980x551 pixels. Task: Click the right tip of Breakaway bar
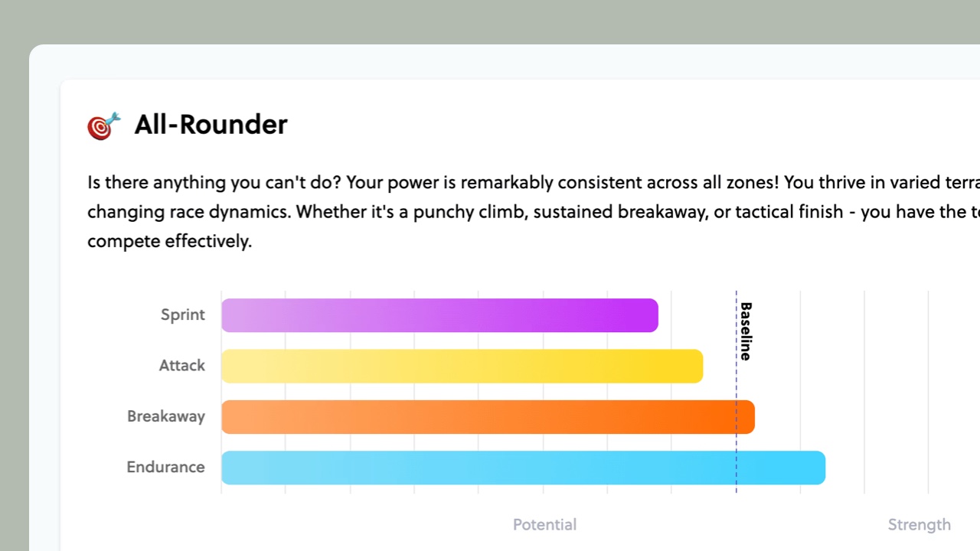click(750, 417)
